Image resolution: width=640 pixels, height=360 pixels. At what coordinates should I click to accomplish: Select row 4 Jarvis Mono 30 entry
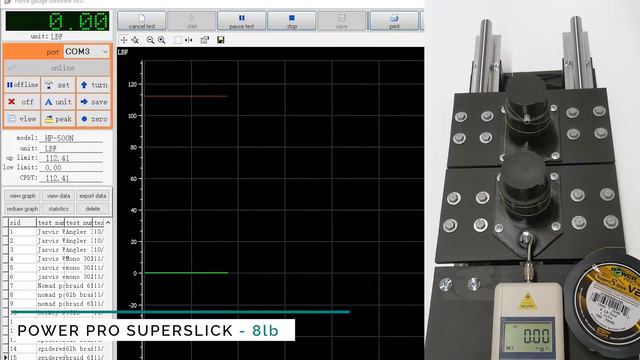[56, 258]
